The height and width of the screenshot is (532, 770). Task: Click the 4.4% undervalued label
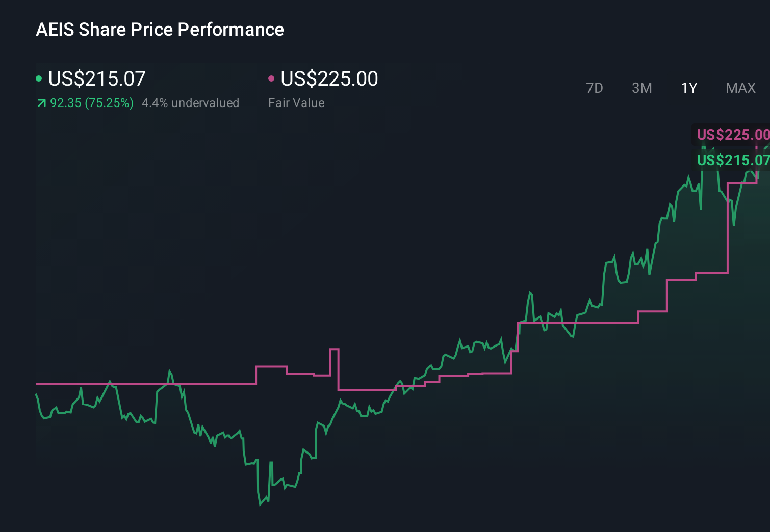(x=191, y=102)
